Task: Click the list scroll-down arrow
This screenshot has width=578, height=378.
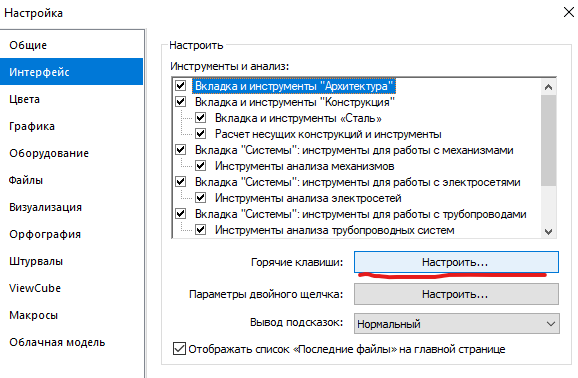Action: coord(549,231)
